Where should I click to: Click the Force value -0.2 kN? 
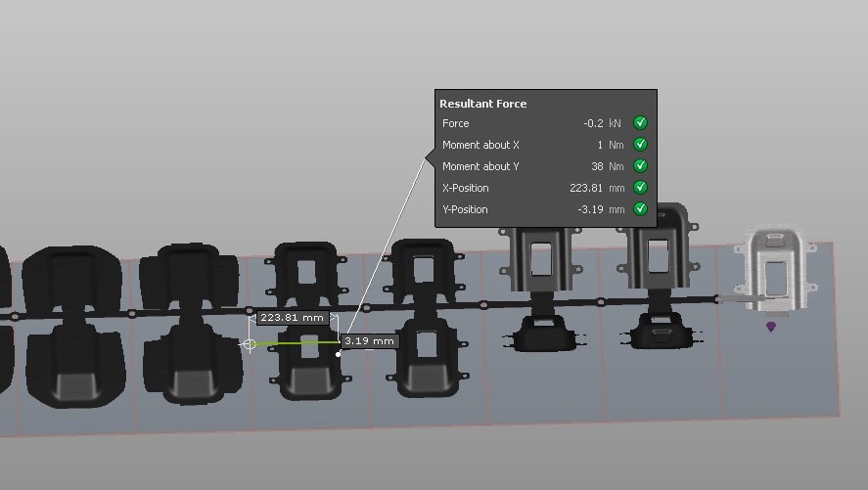coord(602,123)
